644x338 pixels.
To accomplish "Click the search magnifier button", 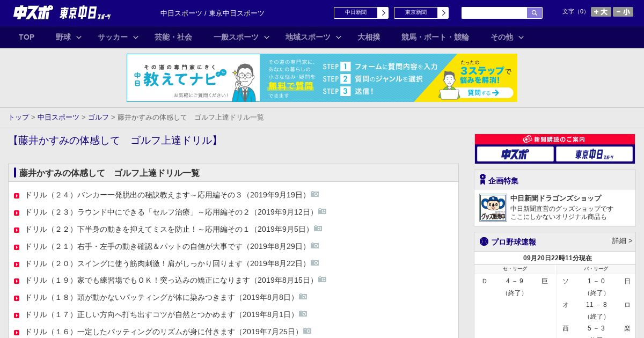I will tap(535, 13).
